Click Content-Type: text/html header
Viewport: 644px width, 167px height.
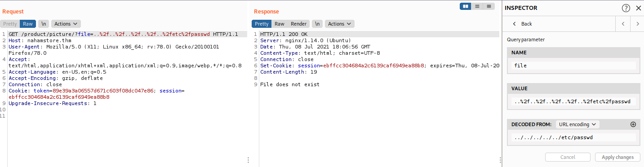(320, 53)
